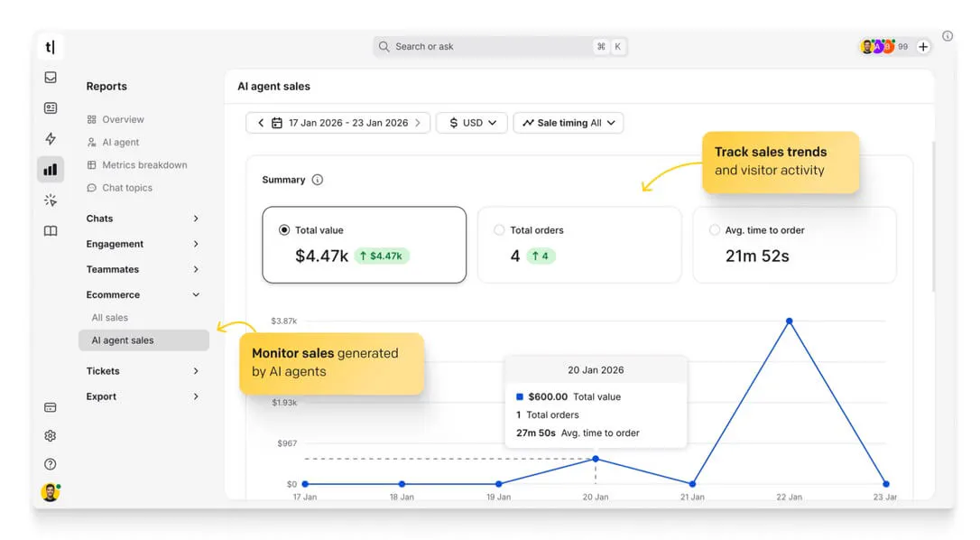
Task: Open the Inbox icon in sidebar
Action: pos(51,77)
